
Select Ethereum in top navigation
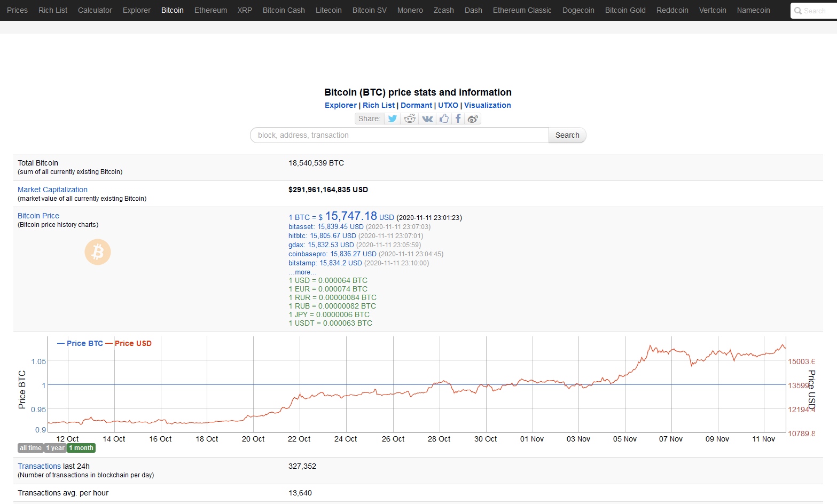tap(210, 10)
